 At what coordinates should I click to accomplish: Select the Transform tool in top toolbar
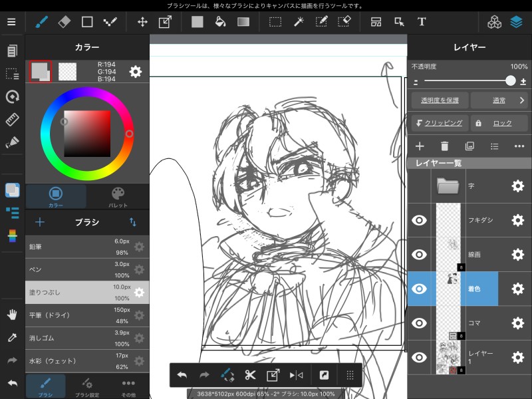click(x=165, y=23)
